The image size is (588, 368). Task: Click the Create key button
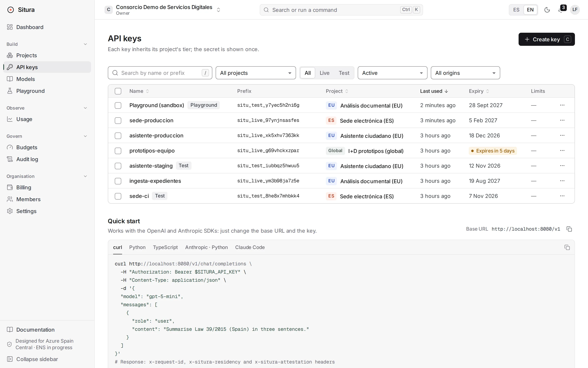coord(546,39)
